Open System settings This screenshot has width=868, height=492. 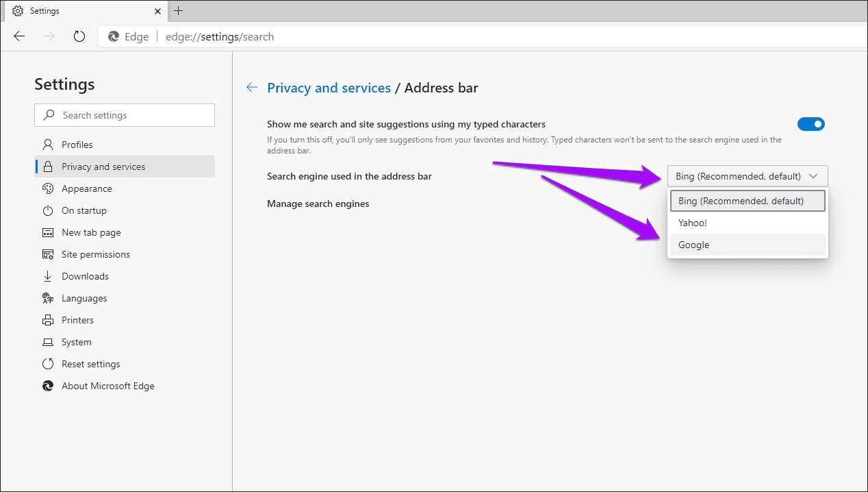pos(125,342)
